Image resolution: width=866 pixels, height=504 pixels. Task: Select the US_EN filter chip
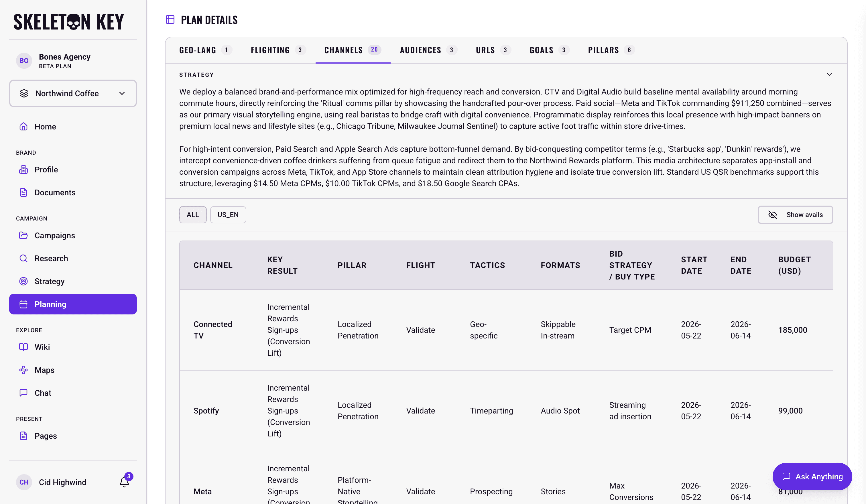click(228, 215)
